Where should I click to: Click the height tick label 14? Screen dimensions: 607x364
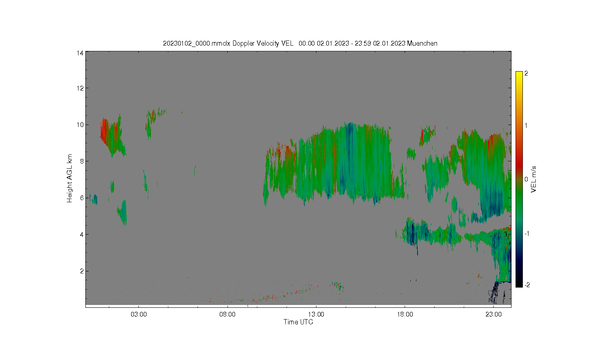pos(80,53)
